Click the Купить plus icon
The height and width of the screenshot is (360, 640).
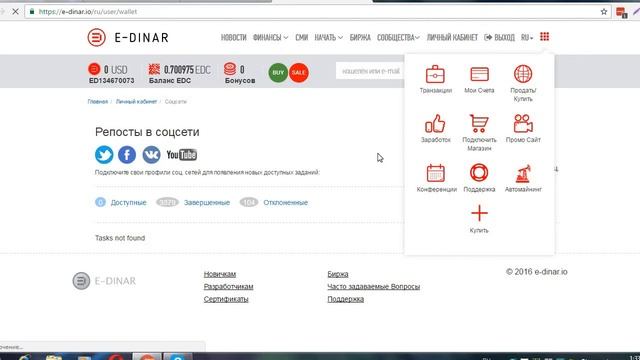[479, 213]
